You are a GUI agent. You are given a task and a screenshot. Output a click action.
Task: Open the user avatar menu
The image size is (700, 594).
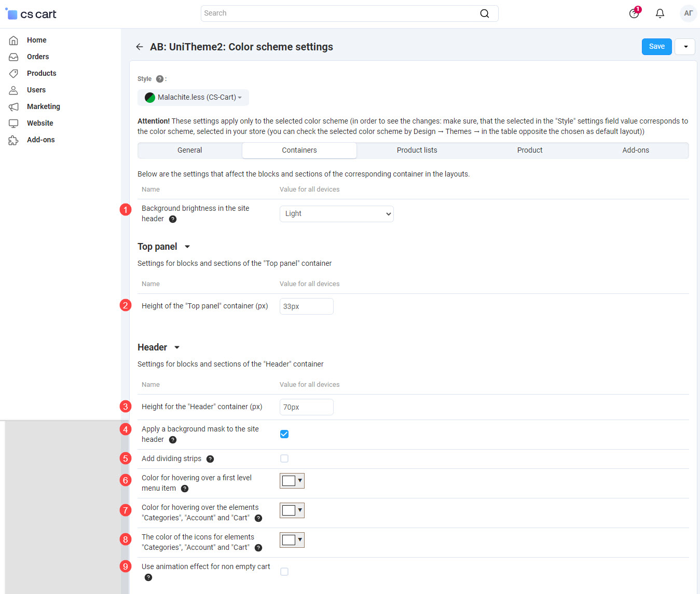tap(688, 14)
